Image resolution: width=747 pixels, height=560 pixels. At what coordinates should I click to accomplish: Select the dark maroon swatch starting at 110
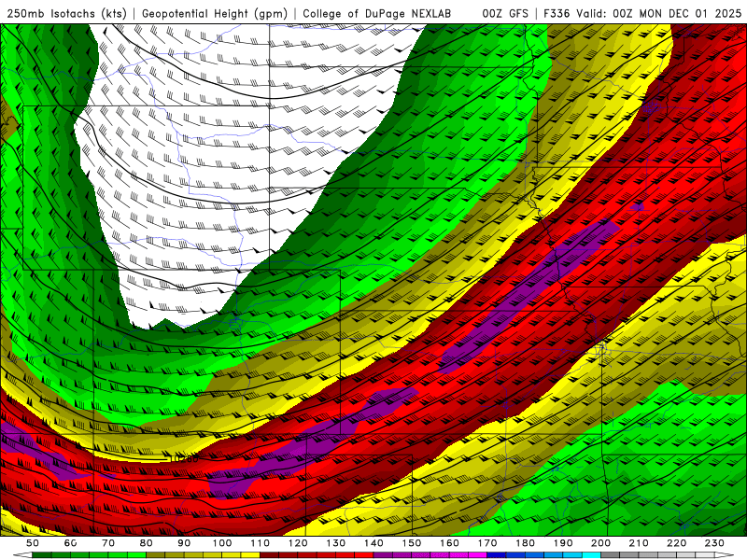(269, 554)
